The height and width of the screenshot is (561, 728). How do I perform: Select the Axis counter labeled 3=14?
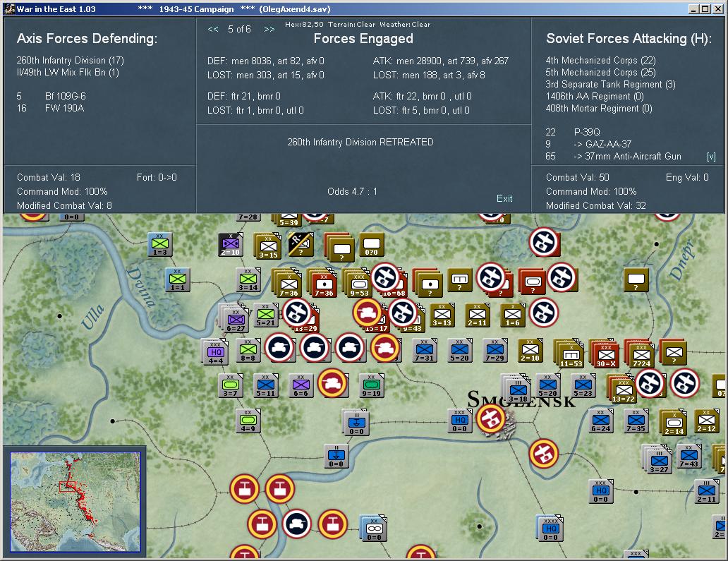click(x=248, y=280)
